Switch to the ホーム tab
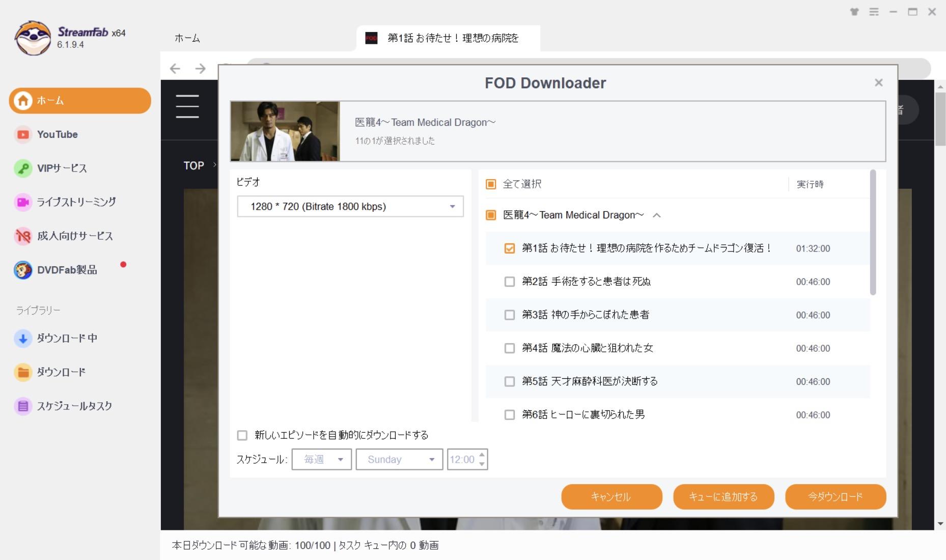This screenshot has width=946, height=560. point(187,38)
